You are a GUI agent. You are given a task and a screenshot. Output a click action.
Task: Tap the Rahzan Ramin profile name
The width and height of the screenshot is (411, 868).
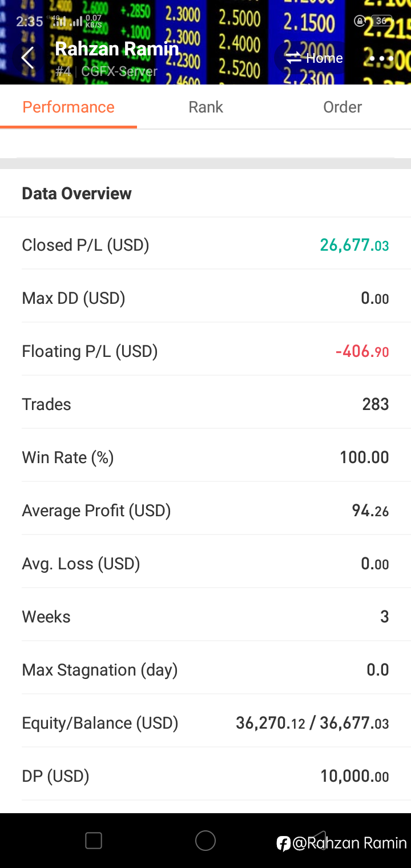point(117,49)
